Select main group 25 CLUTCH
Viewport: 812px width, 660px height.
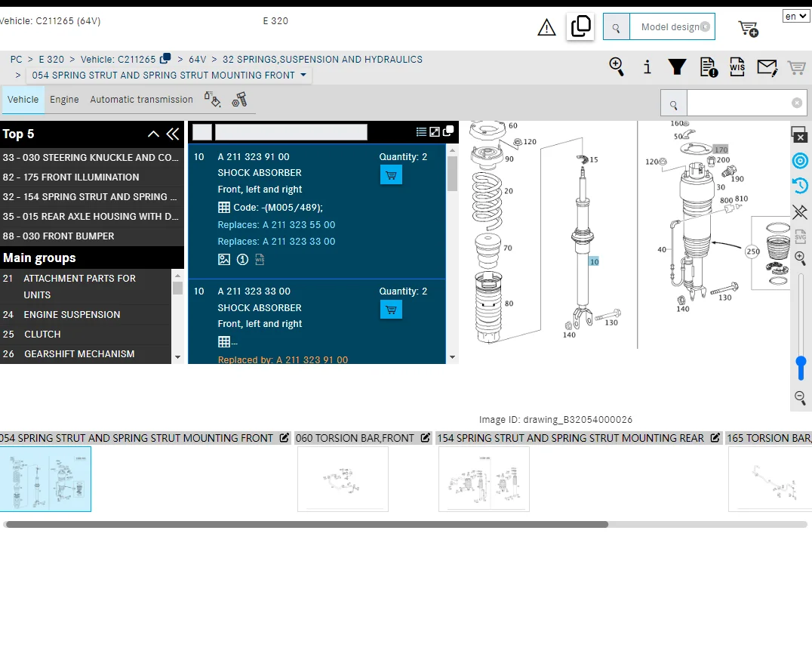point(85,335)
